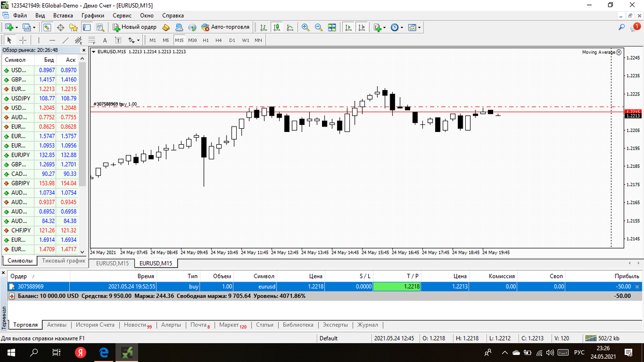The height and width of the screenshot is (362, 644).
Task: Close order with x button
Action: point(637,287)
